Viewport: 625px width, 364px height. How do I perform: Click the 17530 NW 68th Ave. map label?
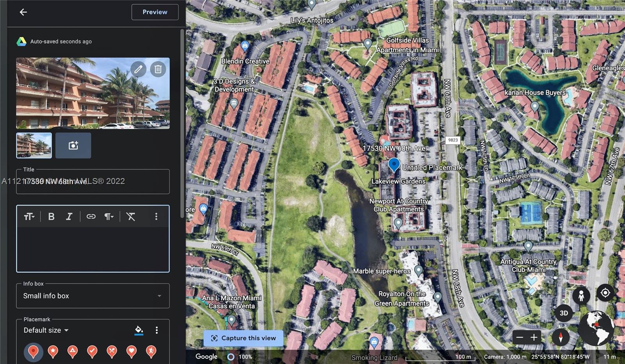click(x=395, y=148)
